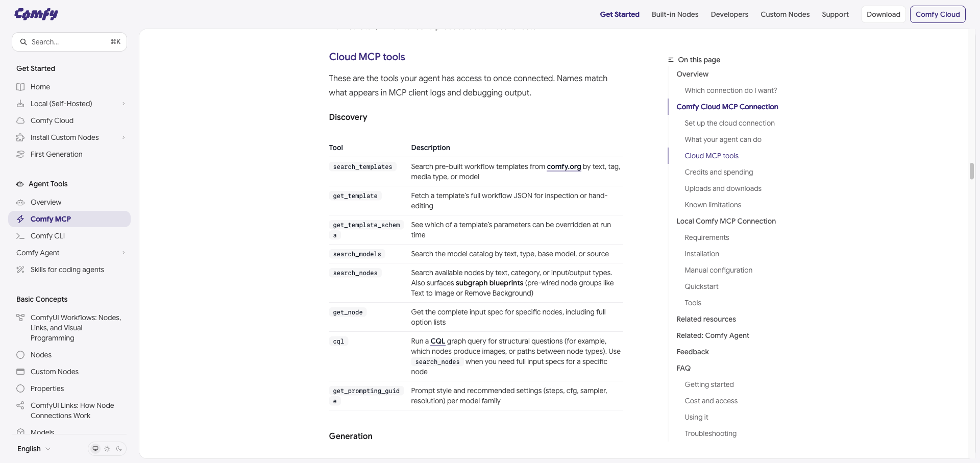Click the Download button
980x463 pixels.
pos(883,14)
